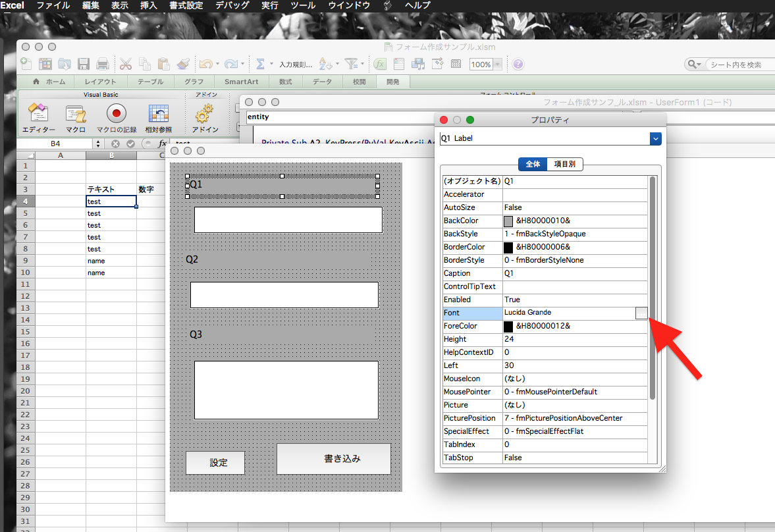
Task: Open the 挿入 menu in menu bar
Action: pyautogui.click(x=149, y=5)
